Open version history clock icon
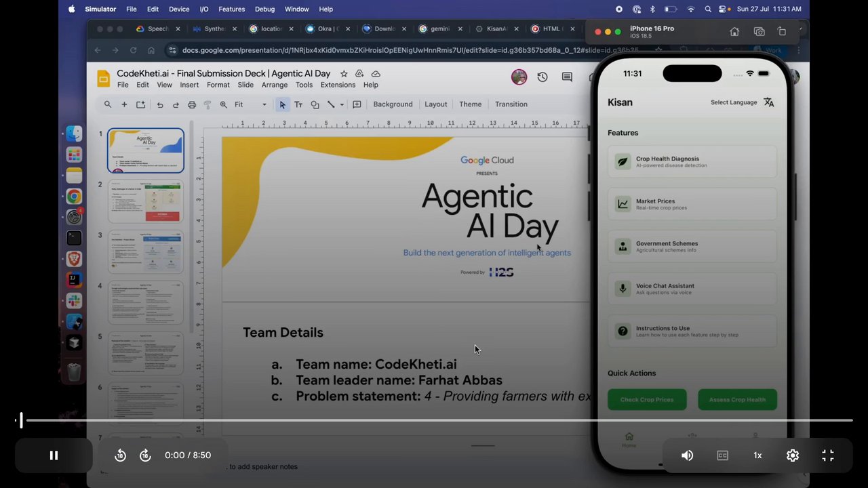This screenshot has height=488, width=868. tap(542, 77)
